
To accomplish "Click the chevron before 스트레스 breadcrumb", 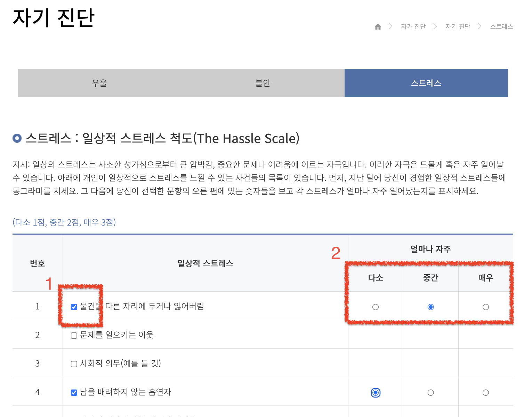I will (x=480, y=26).
